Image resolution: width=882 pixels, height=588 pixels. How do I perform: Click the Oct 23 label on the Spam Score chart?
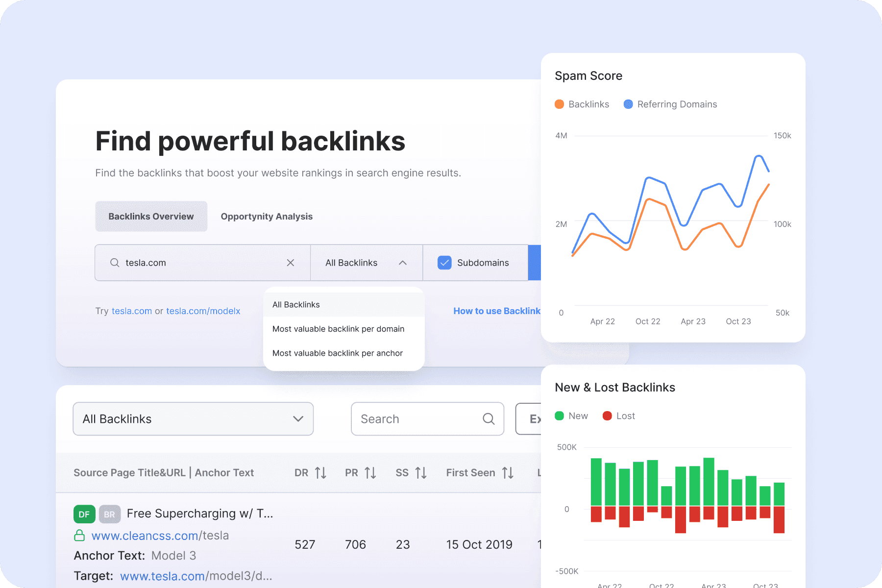coord(738,321)
